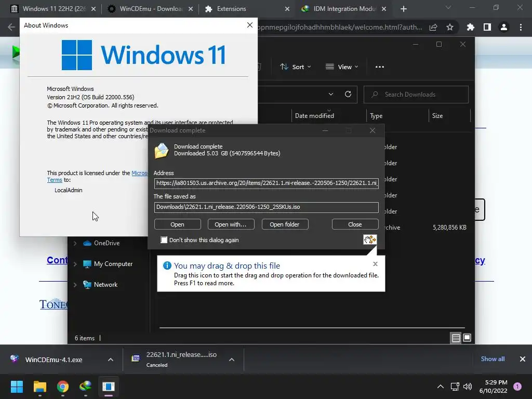Screen dimensions: 532x399
Task: Open options arrow for canceled ISO download
Action: (x=232, y=360)
